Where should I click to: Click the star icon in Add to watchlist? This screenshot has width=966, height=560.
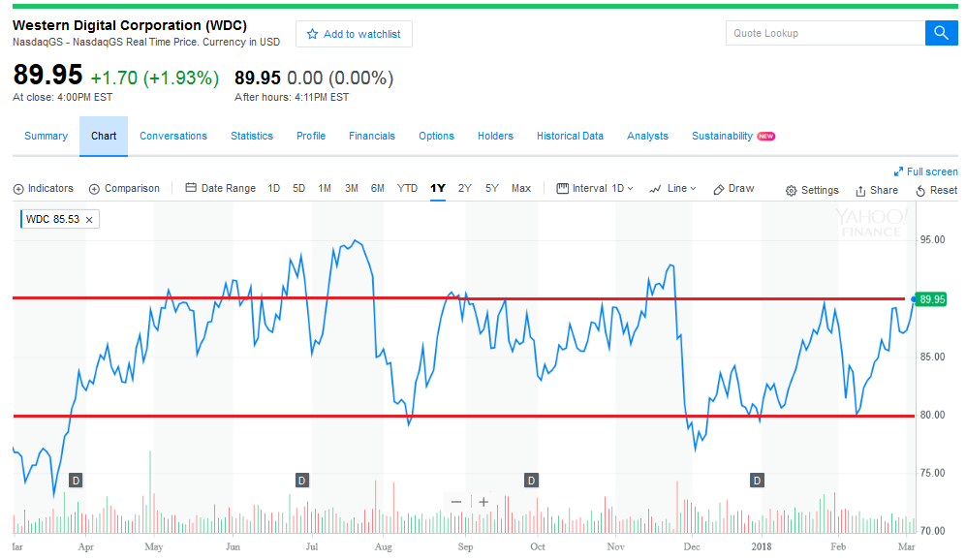pyautogui.click(x=312, y=34)
